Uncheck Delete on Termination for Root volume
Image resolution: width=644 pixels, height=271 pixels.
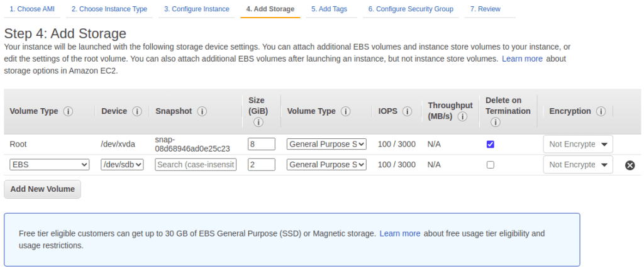[x=491, y=144]
